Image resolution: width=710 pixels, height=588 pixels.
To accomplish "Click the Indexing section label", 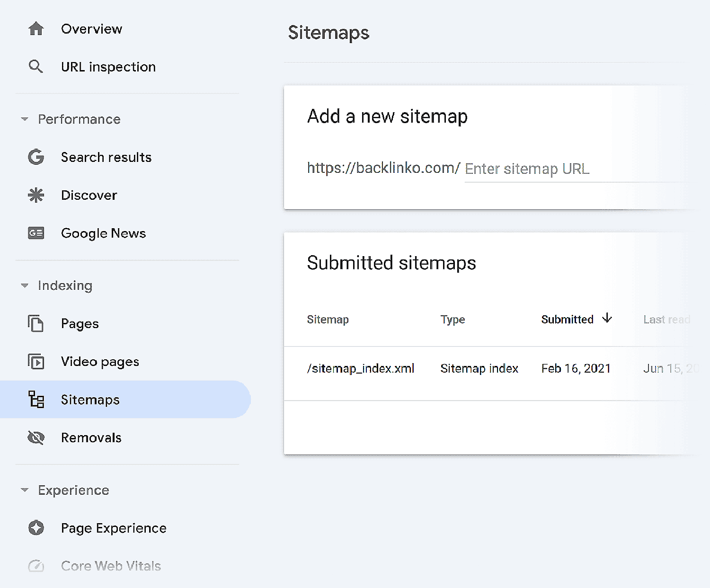I will [65, 285].
